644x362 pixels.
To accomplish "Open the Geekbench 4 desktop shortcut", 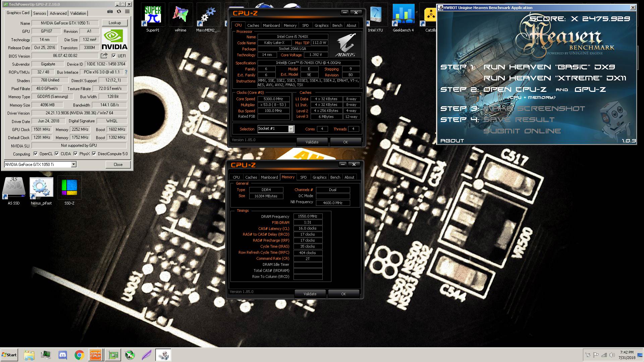I will click(x=403, y=17).
